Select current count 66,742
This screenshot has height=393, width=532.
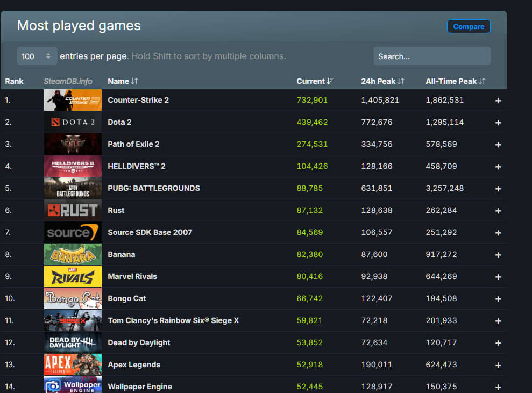pos(309,298)
